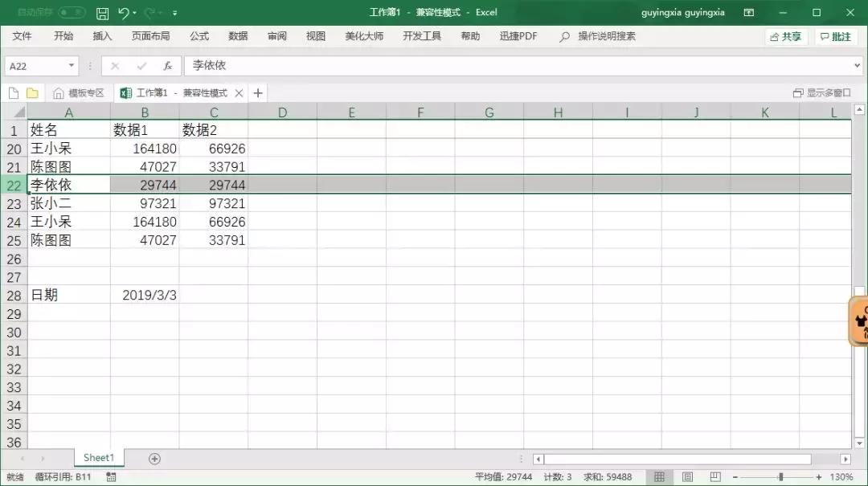
Task: Click the 操作说明搜索 search icon
Action: click(x=565, y=35)
